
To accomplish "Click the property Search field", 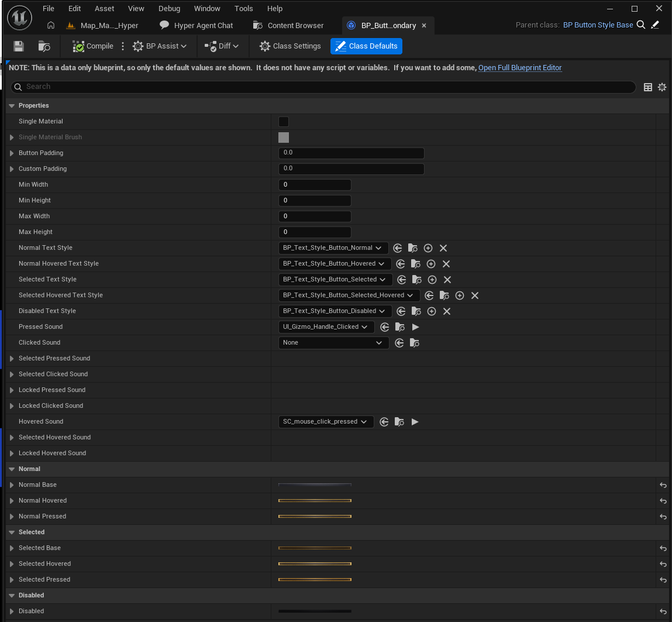I will [x=323, y=87].
